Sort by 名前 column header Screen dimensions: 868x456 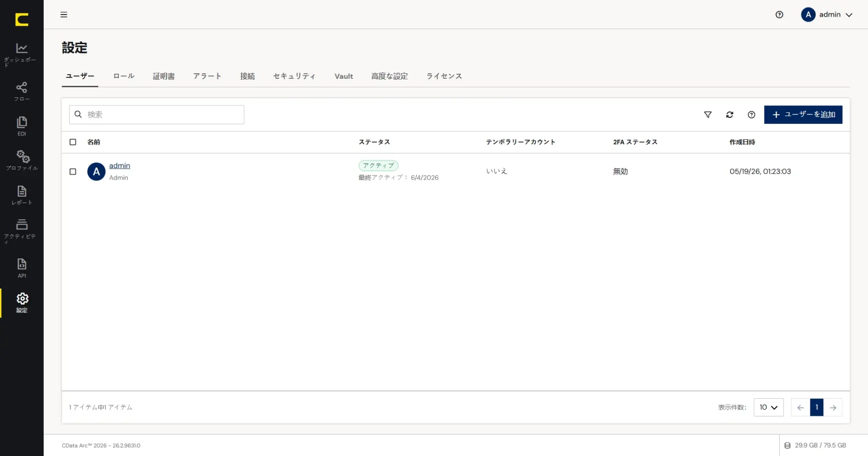pos(94,142)
